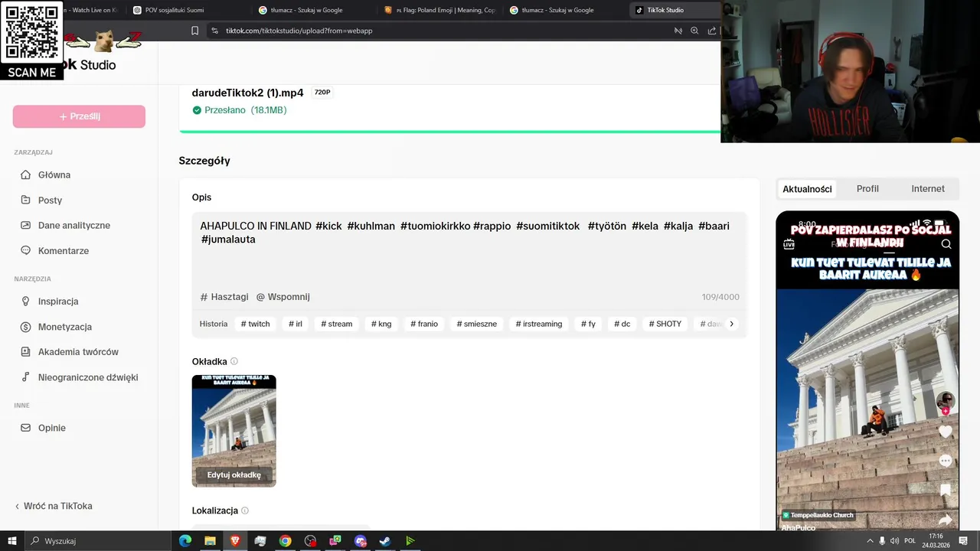The height and width of the screenshot is (551, 980).
Task: Click the share icon in address bar
Action: [x=712, y=31]
